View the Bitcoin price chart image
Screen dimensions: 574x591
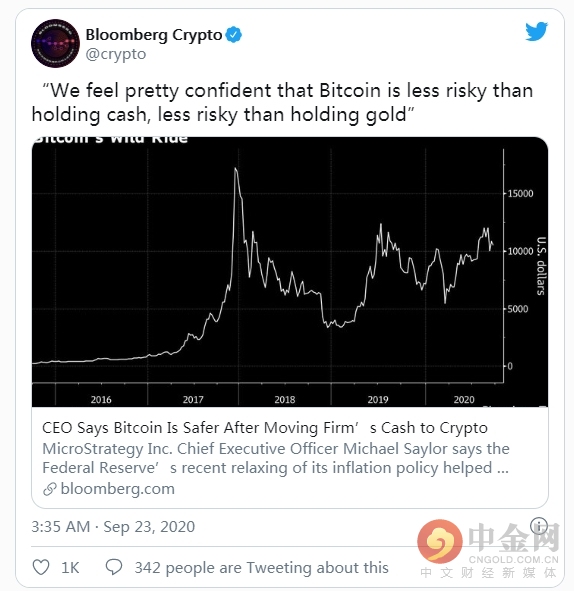pyautogui.click(x=290, y=272)
